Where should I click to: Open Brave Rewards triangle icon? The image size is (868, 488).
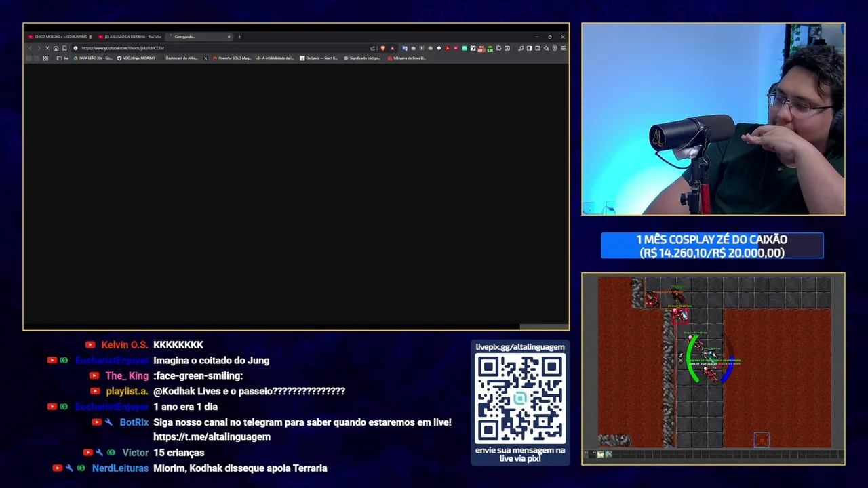392,48
